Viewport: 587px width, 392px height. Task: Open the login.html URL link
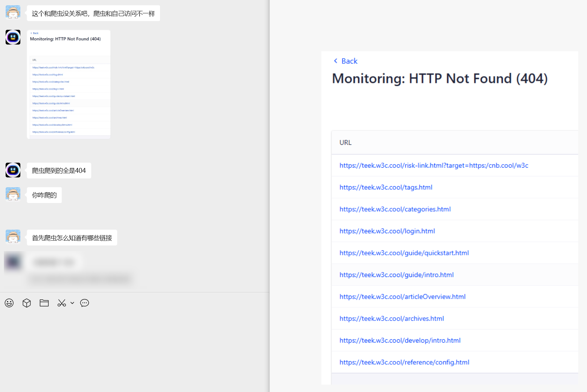(387, 231)
